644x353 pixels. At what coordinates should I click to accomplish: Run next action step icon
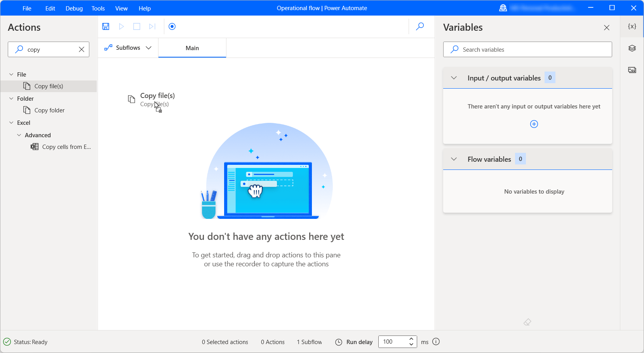[x=152, y=26]
